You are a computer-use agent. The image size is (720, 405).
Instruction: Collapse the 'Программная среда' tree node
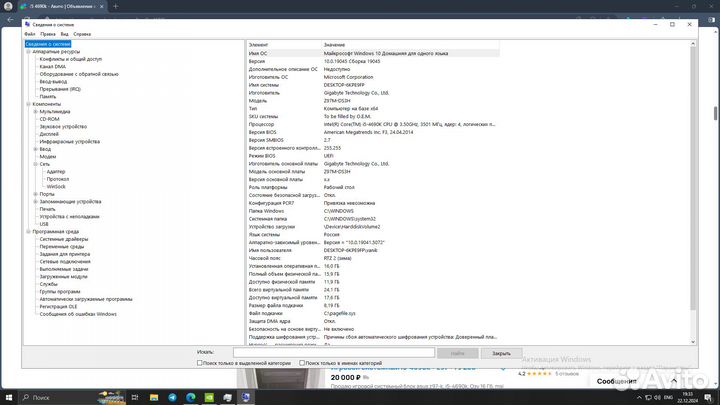tap(28, 232)
